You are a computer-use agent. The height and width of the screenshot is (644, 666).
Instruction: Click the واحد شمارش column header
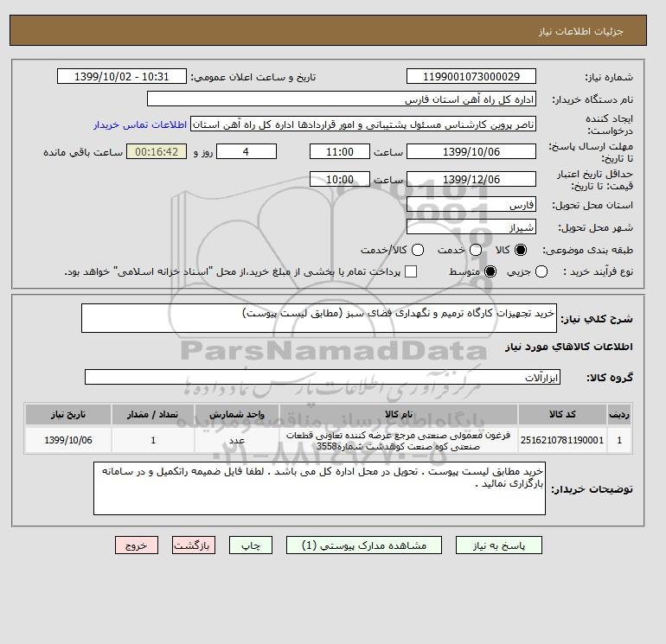237,414
